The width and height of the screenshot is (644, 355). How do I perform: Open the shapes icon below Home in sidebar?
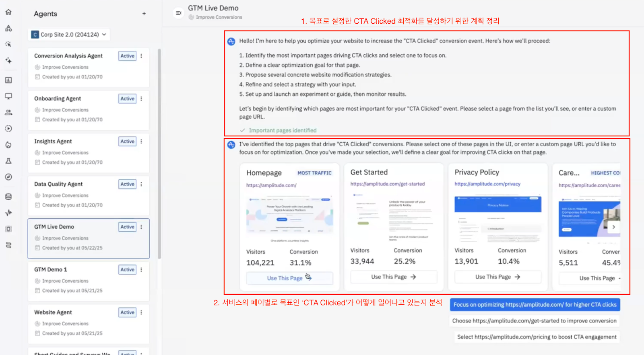click(8, 28)
